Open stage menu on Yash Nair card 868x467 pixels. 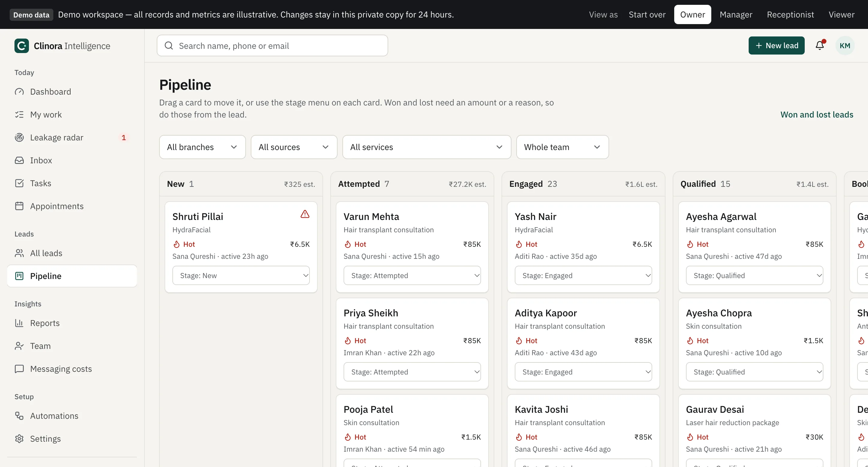coord(583,276)
